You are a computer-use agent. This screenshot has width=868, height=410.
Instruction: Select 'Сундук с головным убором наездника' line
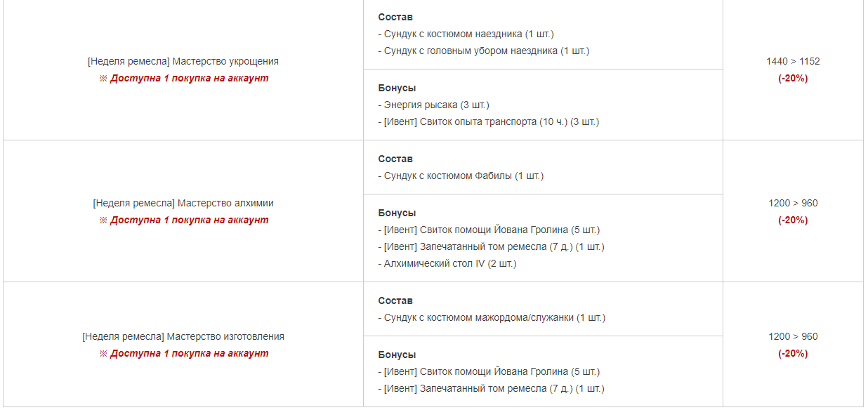(484, 51)
